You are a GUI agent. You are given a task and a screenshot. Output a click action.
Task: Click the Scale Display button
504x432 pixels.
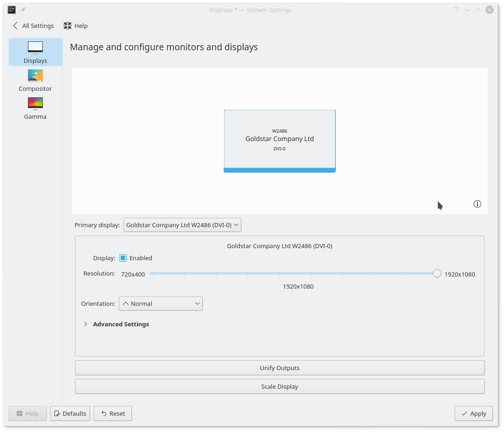pyautogui.click(x=279, y=386)
